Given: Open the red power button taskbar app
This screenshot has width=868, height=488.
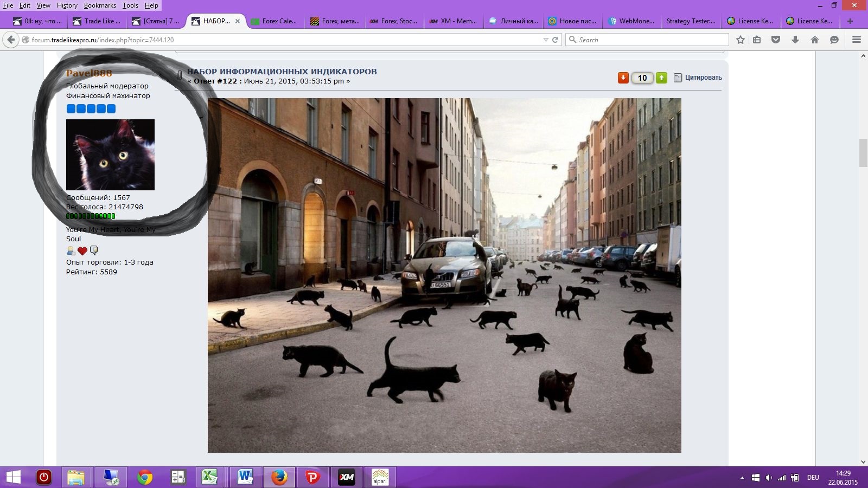Looking at the screenshot, I should pos(44,477).
